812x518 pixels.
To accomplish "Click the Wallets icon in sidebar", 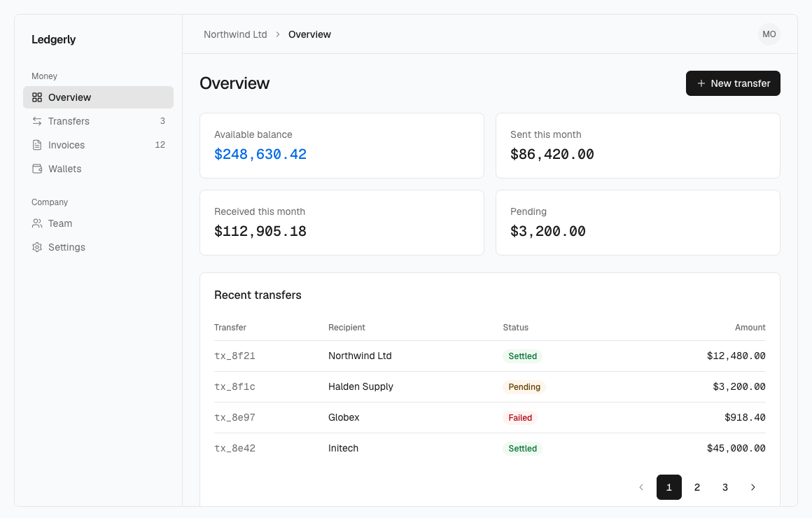I will [x=37, y=169].
